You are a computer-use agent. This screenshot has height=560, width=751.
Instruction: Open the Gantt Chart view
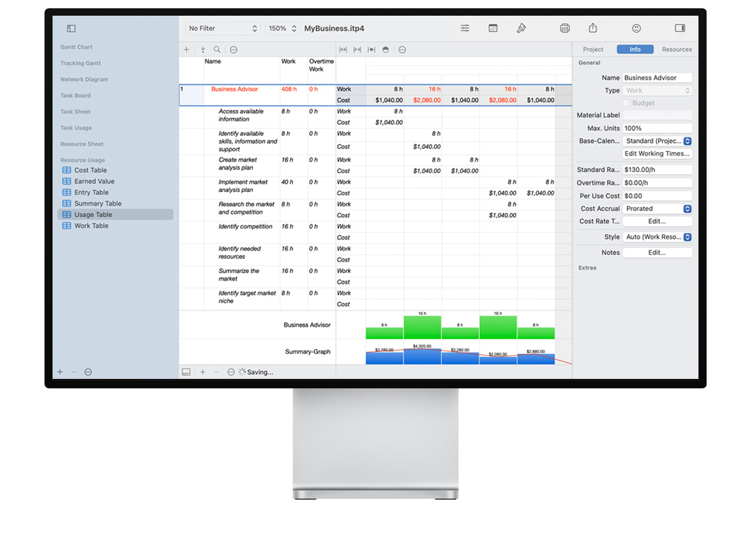[76, 47]
